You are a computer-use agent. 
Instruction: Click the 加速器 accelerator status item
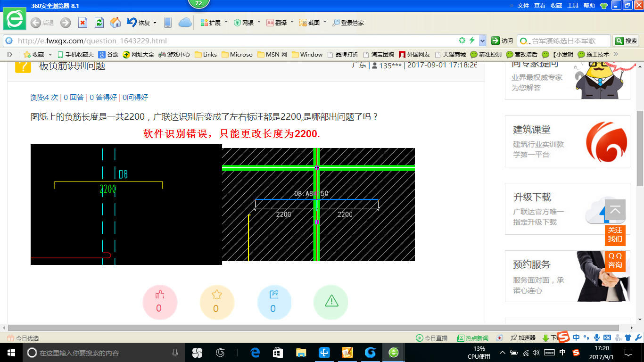coord(523,338)
